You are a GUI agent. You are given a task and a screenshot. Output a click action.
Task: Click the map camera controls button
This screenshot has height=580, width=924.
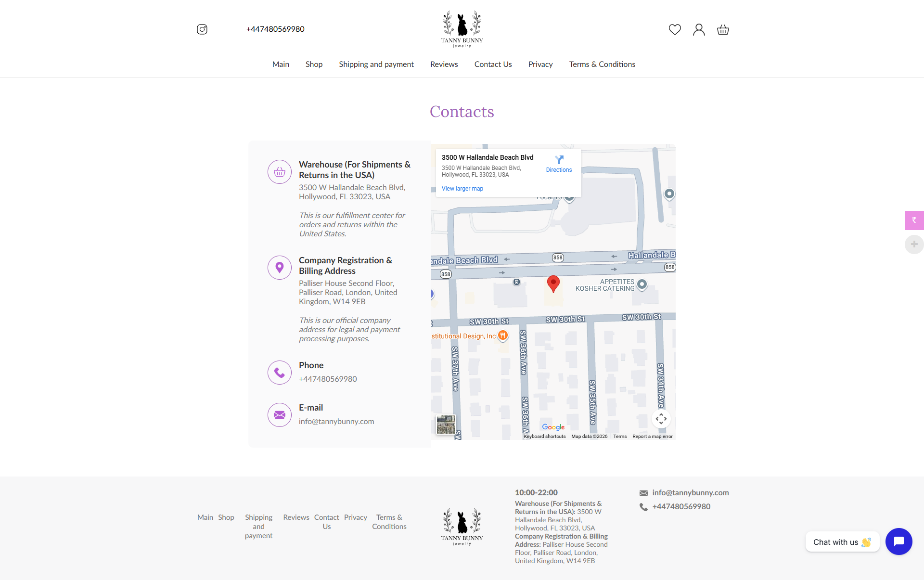point(661,419)
